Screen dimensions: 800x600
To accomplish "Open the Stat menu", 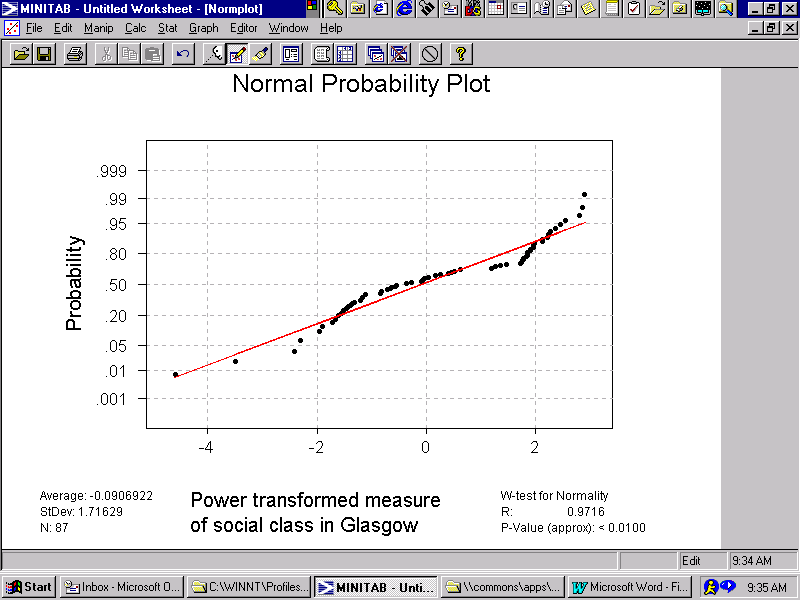I will click(167, 28).
